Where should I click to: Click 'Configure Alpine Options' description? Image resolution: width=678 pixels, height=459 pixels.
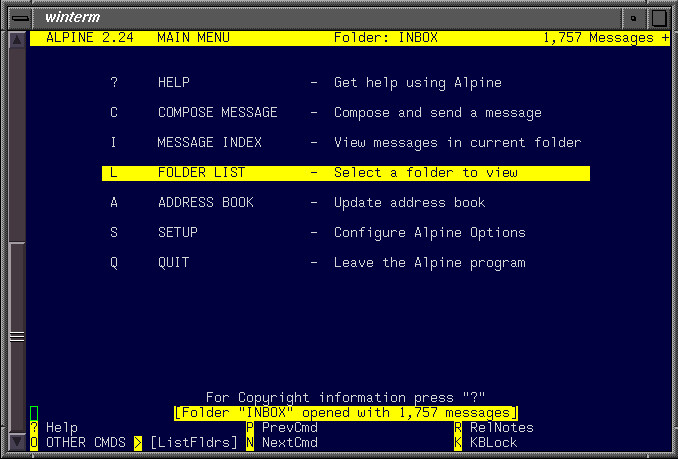[x=430, y=233]
